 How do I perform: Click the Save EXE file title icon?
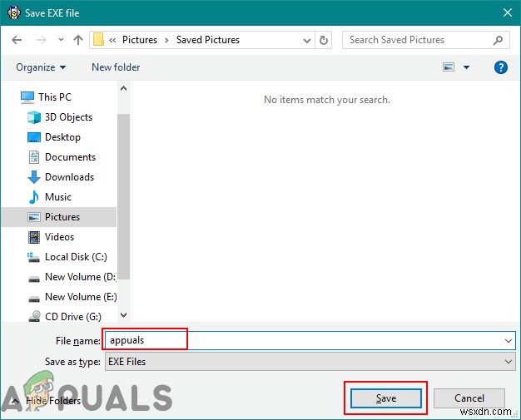click(x=14, y=12)
